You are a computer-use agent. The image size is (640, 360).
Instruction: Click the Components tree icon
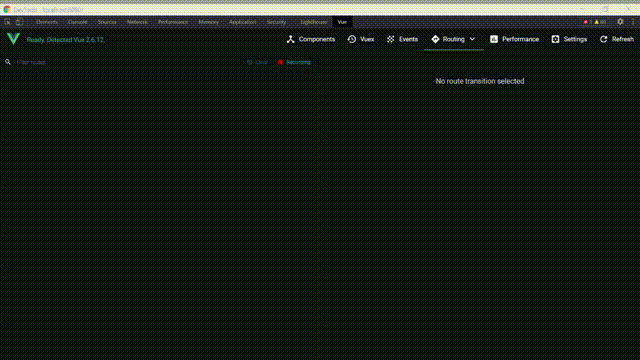tap(290, 39)
